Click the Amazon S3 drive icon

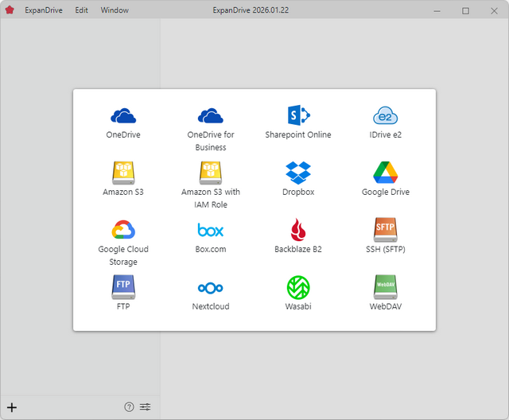coord(123,173)
